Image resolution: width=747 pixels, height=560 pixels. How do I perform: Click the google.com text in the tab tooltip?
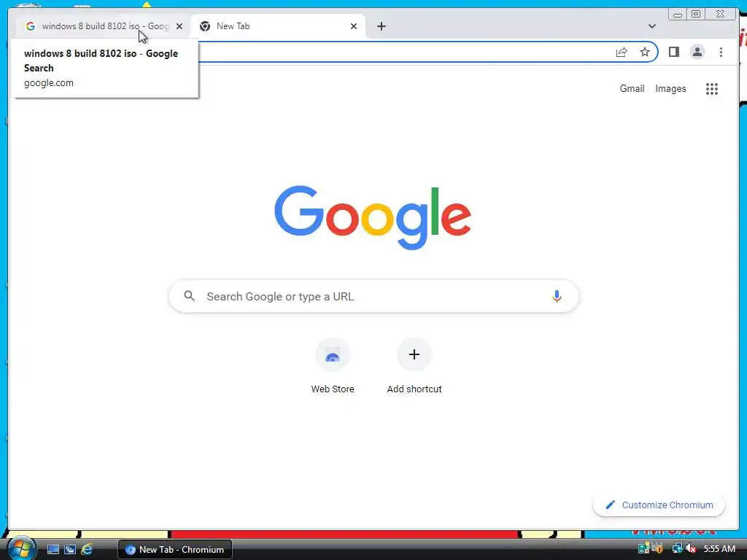point(49,83)
